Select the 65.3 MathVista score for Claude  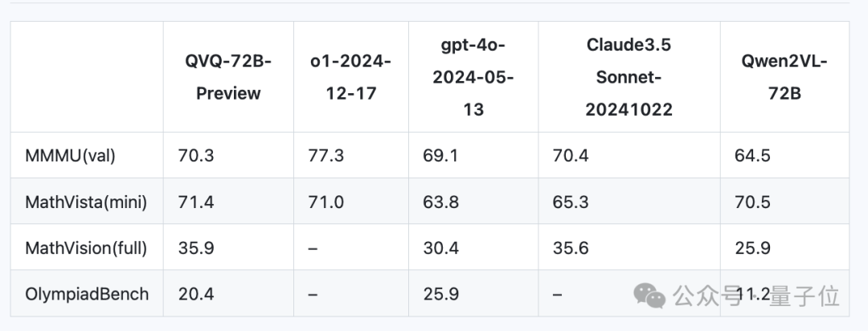pyautogui.click(x=571, y=202)
